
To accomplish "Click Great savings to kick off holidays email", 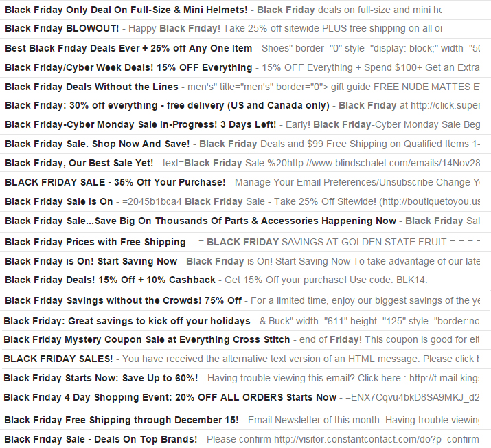I will (127, 321).
